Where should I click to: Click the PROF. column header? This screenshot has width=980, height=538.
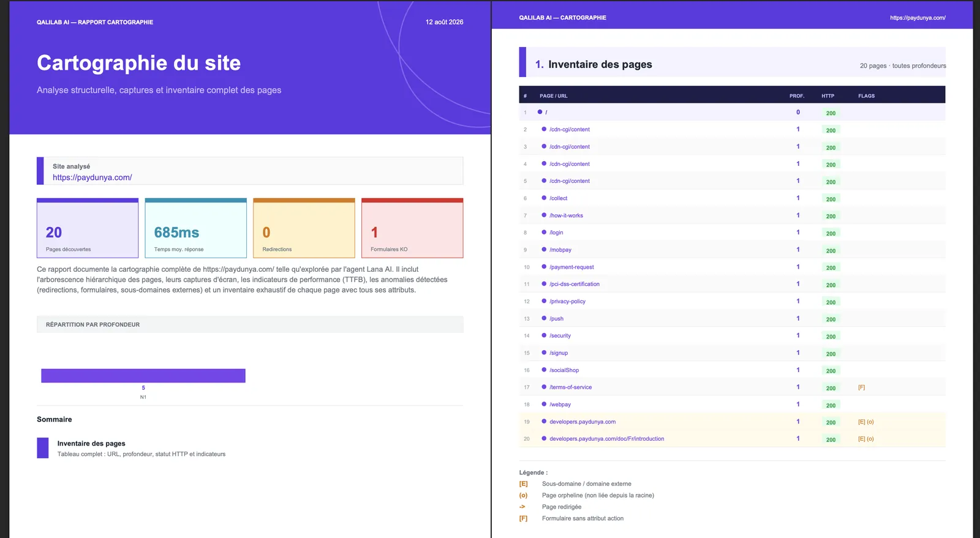797,96
